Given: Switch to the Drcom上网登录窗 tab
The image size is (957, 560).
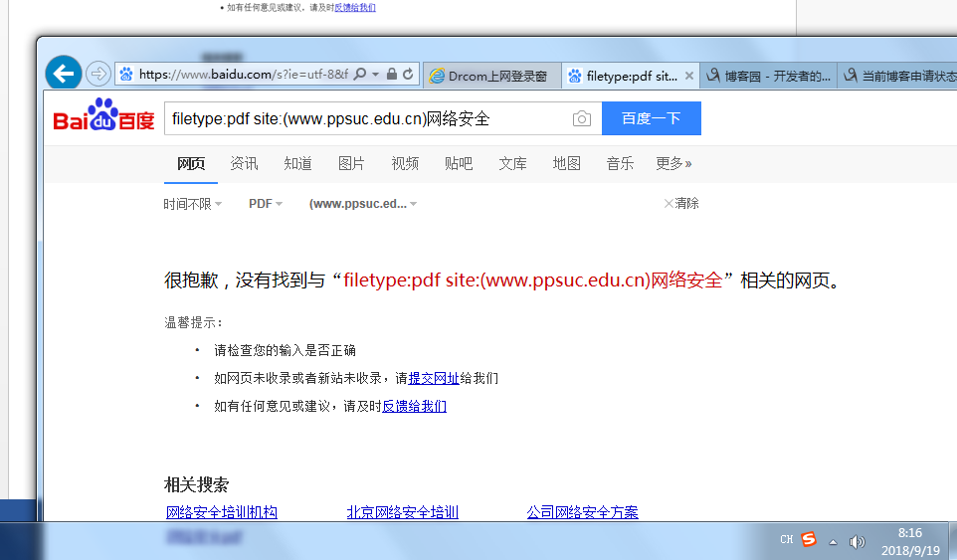Looking at the screenshot, I should pos(491,76).
